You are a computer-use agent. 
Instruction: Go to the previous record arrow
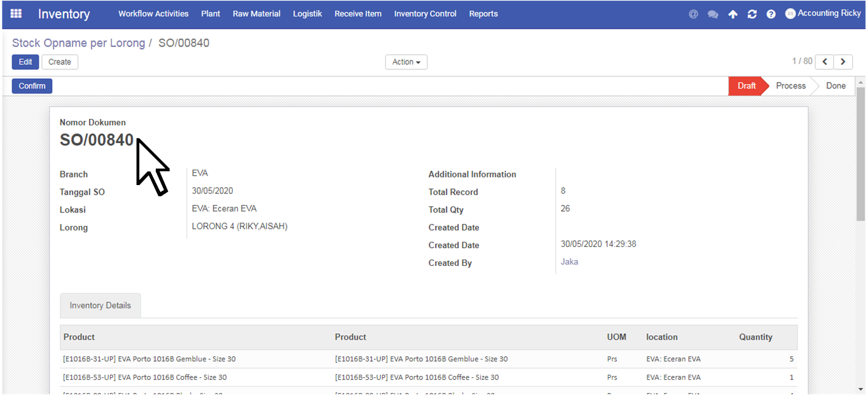825,62
